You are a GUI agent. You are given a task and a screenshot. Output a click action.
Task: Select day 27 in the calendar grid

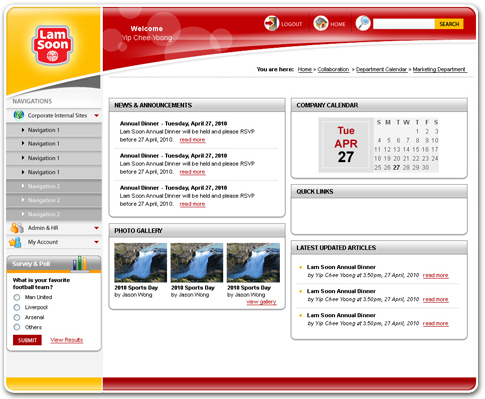[x=396, y=167]
